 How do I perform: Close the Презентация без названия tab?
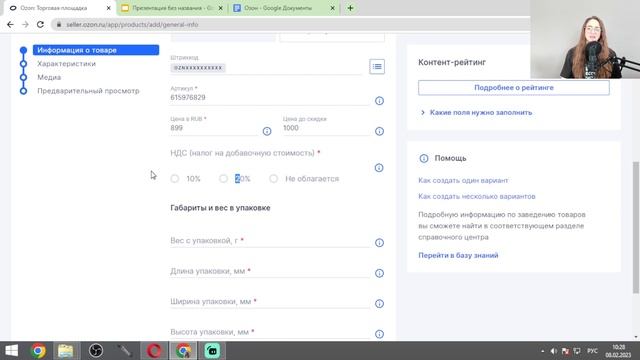click(220, 8)
